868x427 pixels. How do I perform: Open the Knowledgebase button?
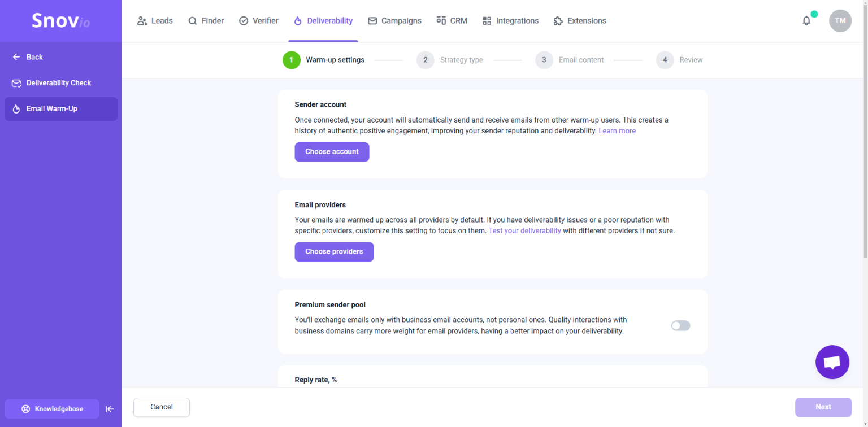(x=52, y=409)
